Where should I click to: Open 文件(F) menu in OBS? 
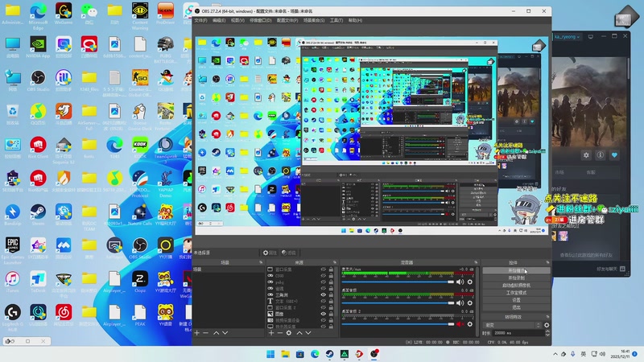(x=200, y=20)
